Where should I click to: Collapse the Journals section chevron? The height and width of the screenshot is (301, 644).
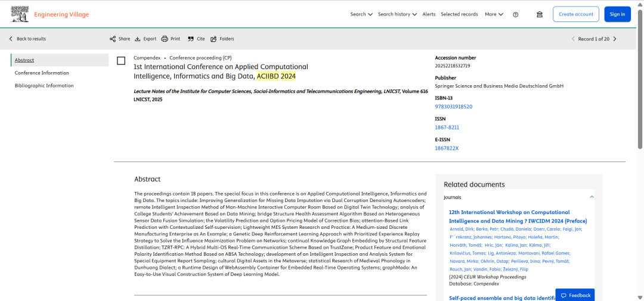click(x=592, y=197)
